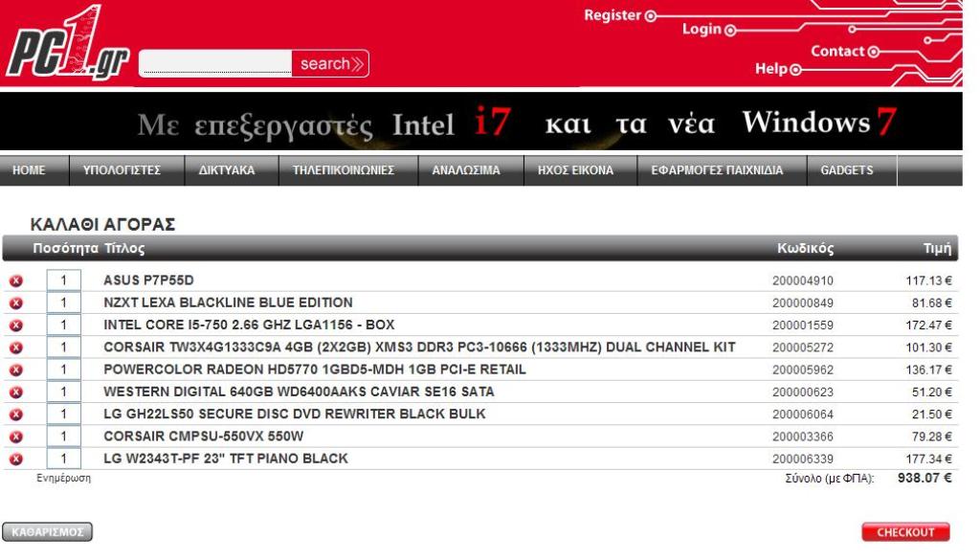
Task: Click the search button
Action: [330, 64]
